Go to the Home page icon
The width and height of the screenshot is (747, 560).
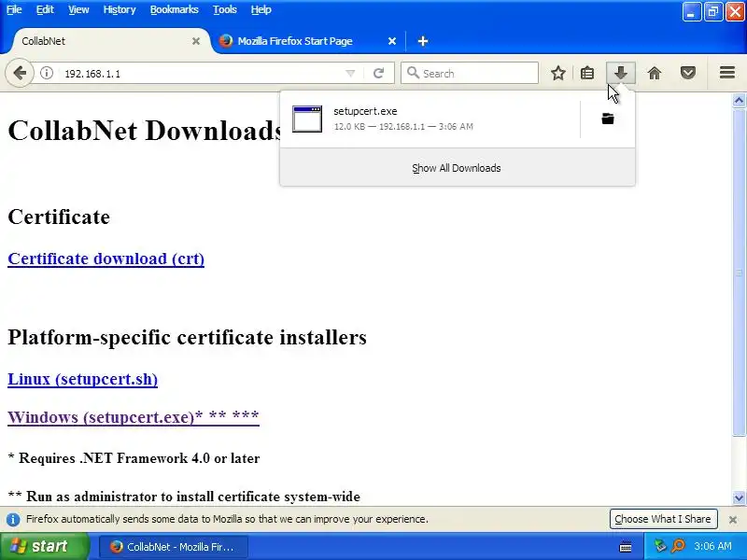coord(655,74)
